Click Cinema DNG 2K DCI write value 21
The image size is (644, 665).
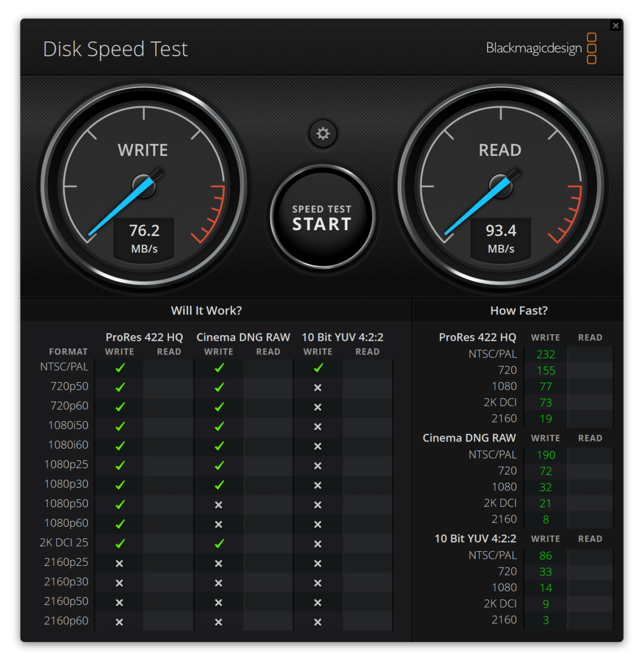545,504
